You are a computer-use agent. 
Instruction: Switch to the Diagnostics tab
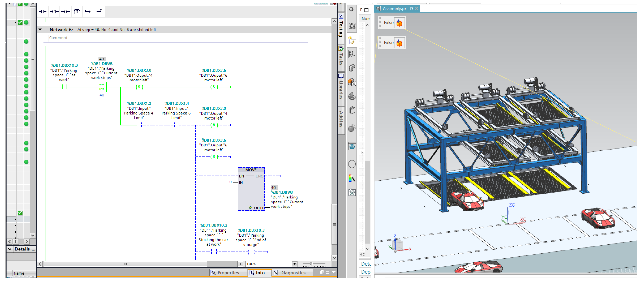click(292, 272)
